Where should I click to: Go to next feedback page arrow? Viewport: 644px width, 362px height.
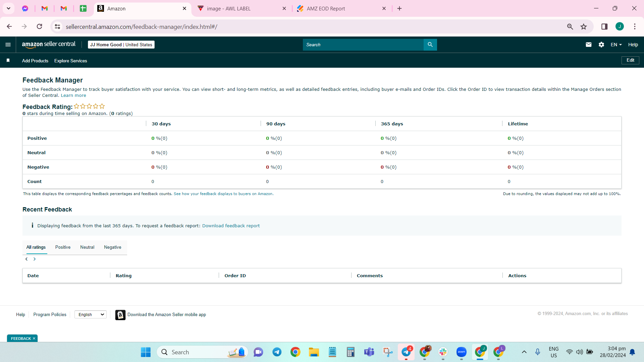34,259
